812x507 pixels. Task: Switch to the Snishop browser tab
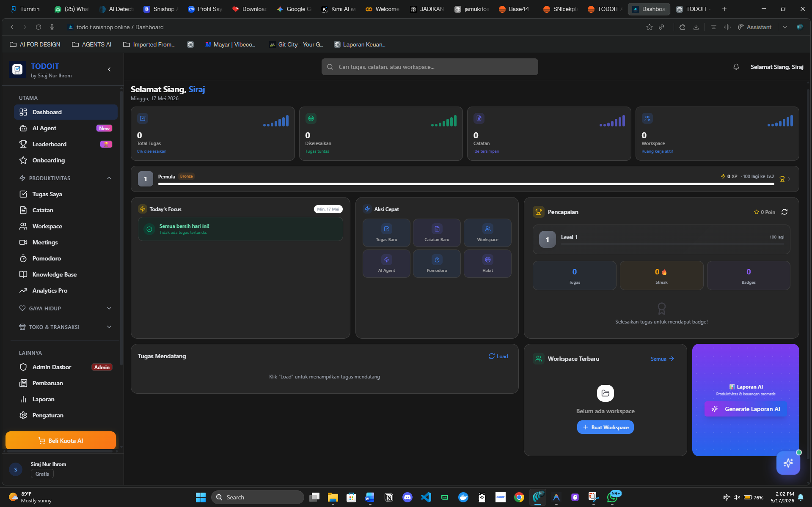coord(160,9)
